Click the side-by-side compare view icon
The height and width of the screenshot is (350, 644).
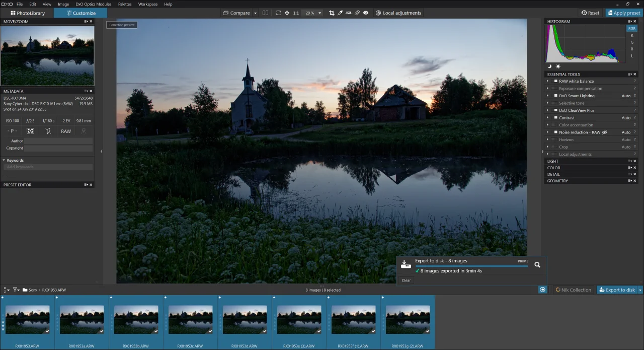point(265,13)
